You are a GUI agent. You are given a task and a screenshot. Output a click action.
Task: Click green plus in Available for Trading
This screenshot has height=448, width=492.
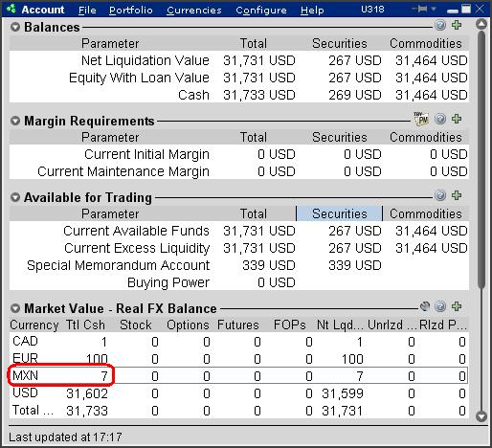(x=457, y=195)
